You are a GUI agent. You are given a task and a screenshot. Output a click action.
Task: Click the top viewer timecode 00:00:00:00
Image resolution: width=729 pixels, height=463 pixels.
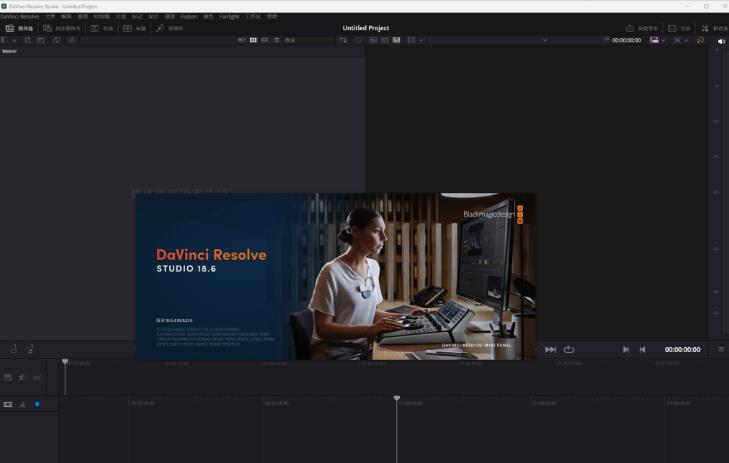(x=626, y=40)
